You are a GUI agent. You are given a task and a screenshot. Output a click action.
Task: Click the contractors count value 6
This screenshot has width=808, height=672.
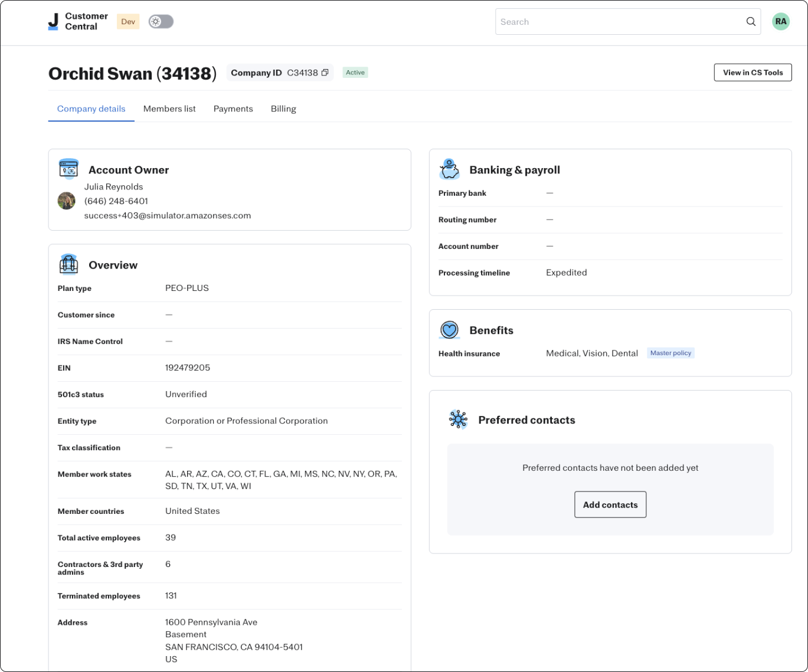[168, 564]
